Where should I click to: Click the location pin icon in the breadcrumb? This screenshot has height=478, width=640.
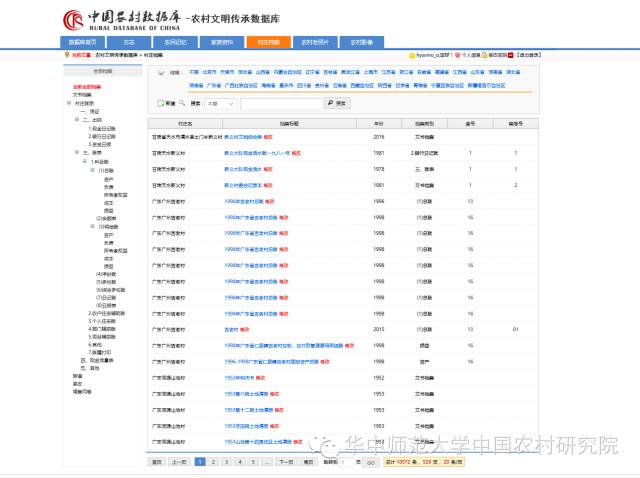tap(66, 56)
